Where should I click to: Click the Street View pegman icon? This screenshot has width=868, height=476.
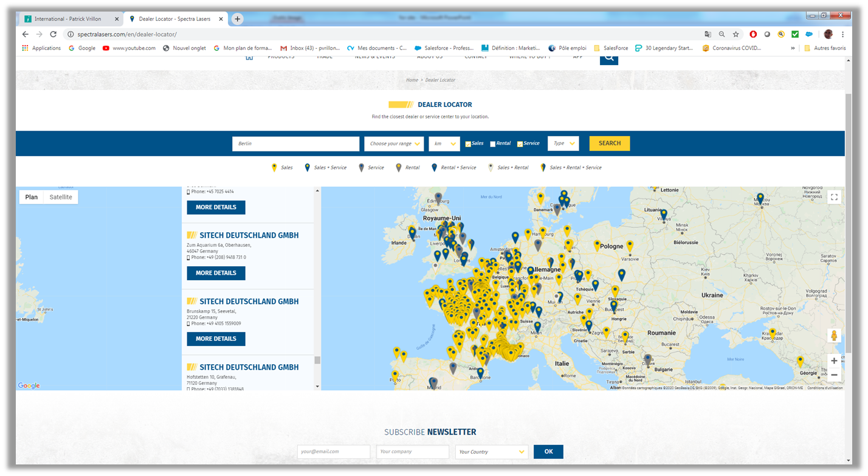pos(834,336)
